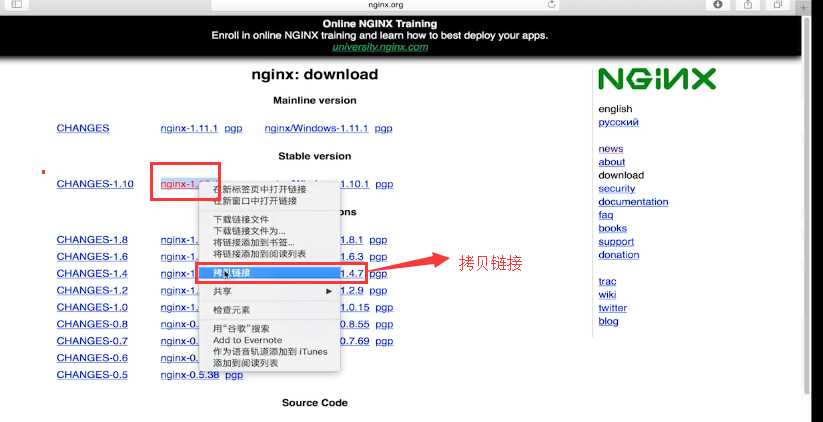Open blog sidebar link
Viewport: 823px width, 422px height.
608,321
